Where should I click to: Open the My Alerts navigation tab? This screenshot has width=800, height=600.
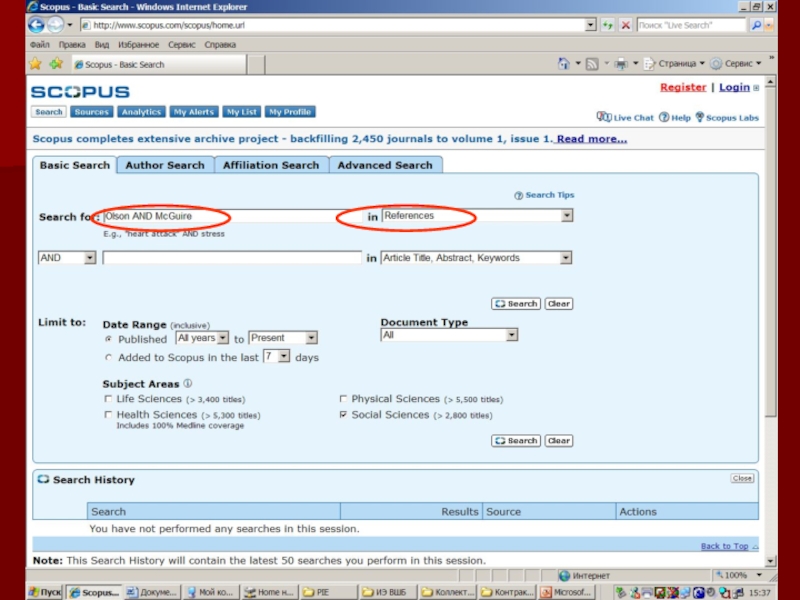click(194, 112)
